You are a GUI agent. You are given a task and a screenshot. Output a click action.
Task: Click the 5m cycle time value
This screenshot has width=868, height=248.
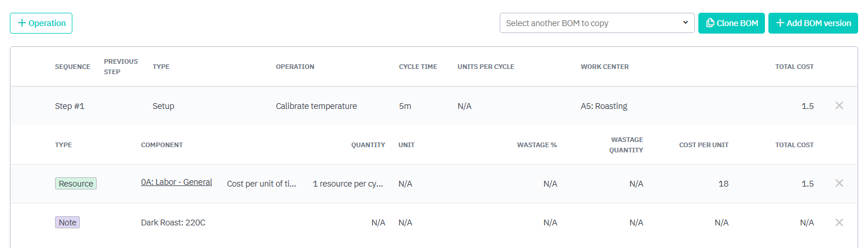(x=405, y=106)
